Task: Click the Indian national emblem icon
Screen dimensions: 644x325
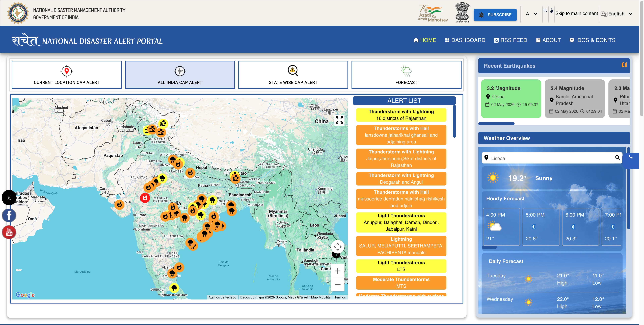Action: point(462,13)
